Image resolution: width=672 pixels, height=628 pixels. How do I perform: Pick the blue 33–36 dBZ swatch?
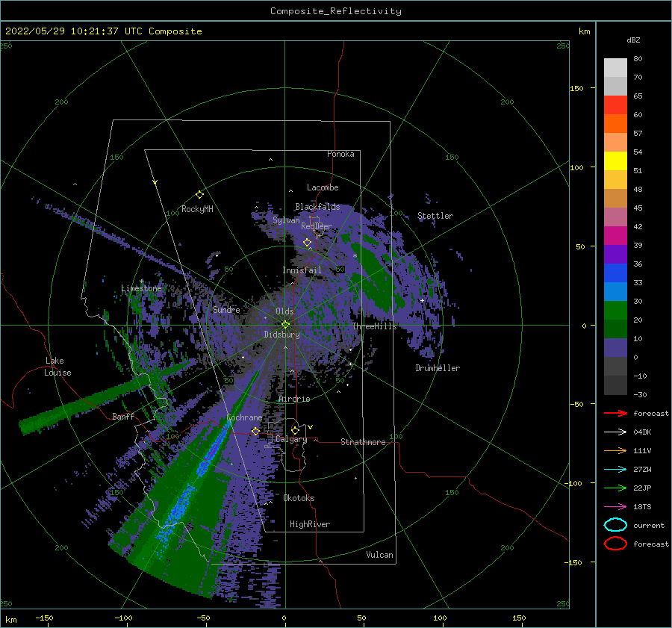(615, 273)
